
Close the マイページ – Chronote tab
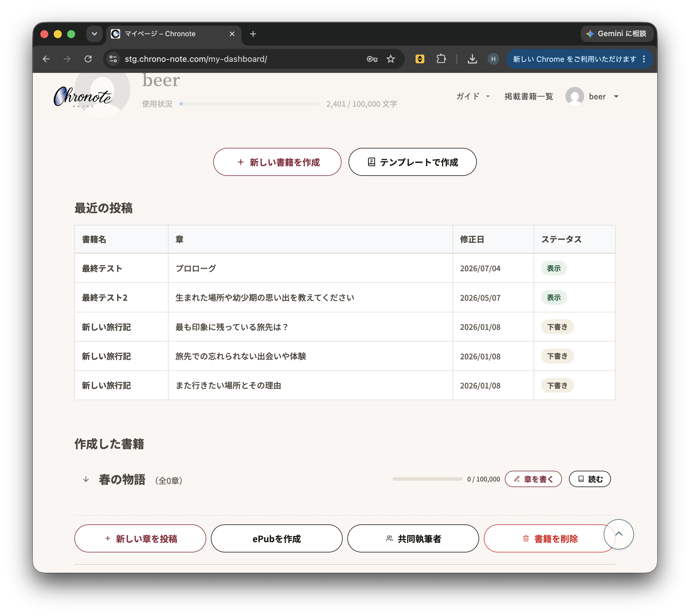coord(232,34)
